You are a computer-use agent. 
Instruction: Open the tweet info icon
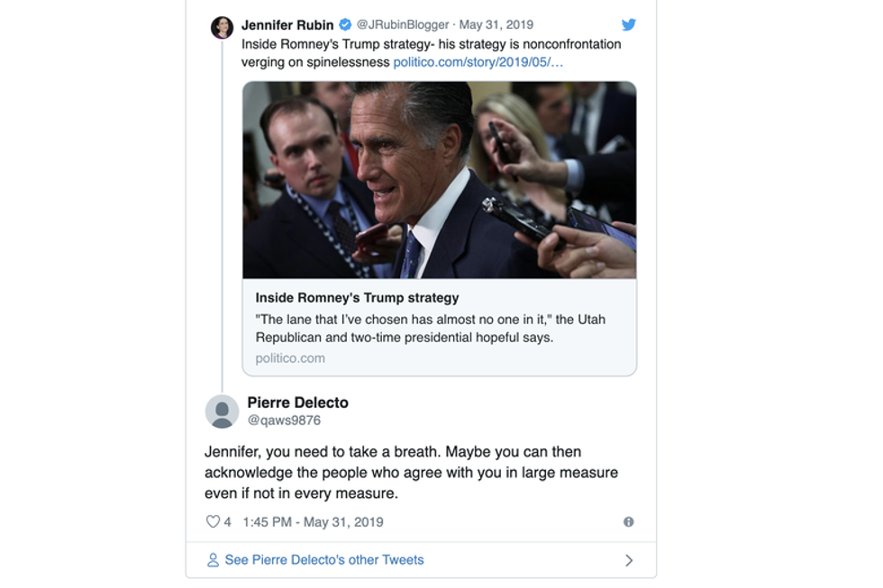click(x=628, y=521)
